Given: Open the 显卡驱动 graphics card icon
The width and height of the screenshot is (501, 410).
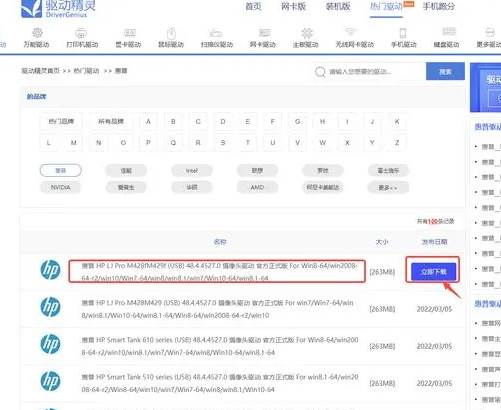Looking at the screenshot, I should [x=129, y=33].
